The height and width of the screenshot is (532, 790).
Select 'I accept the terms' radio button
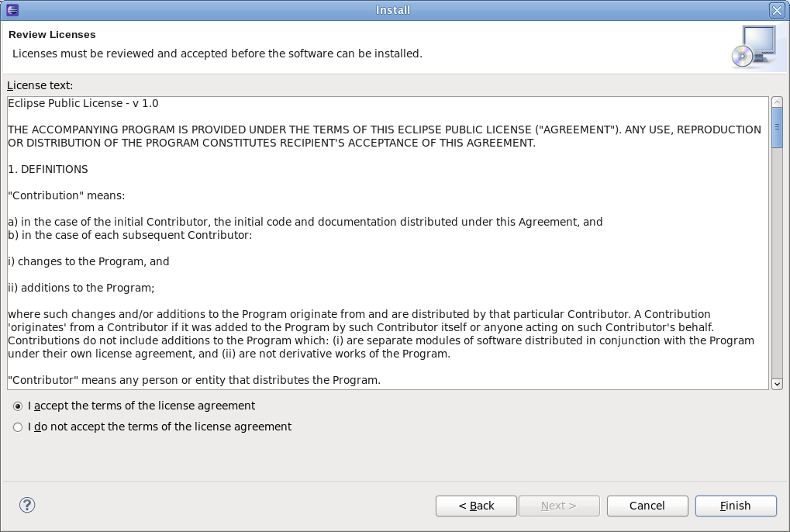18,406
